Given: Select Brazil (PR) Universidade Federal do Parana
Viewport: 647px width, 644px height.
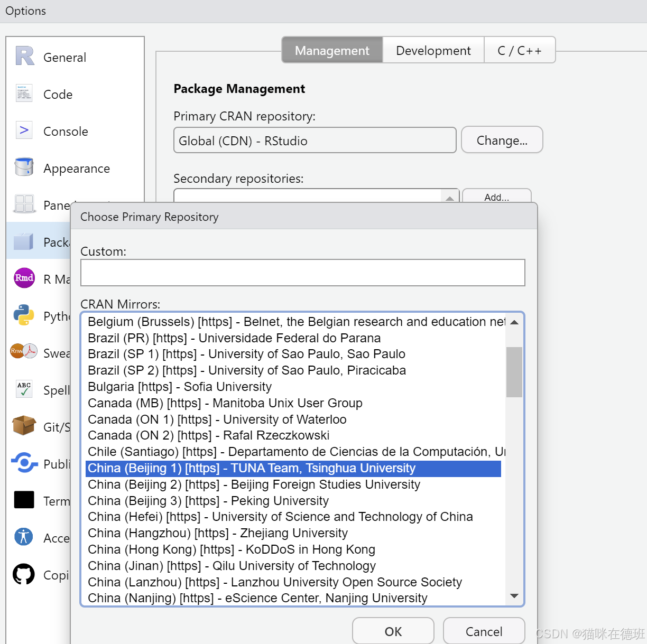Looking at the screenshot, I should click(x=293, y=338).
